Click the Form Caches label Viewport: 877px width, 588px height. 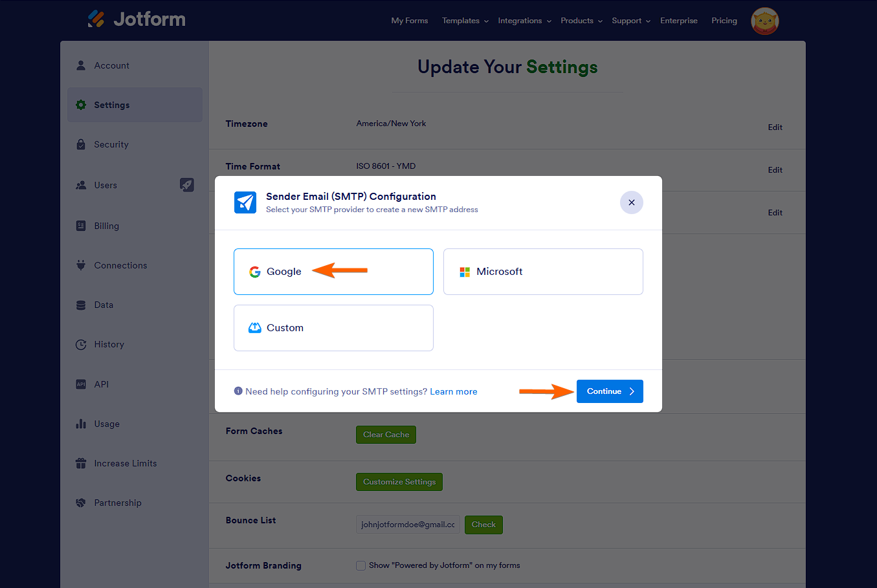point(254,431)
